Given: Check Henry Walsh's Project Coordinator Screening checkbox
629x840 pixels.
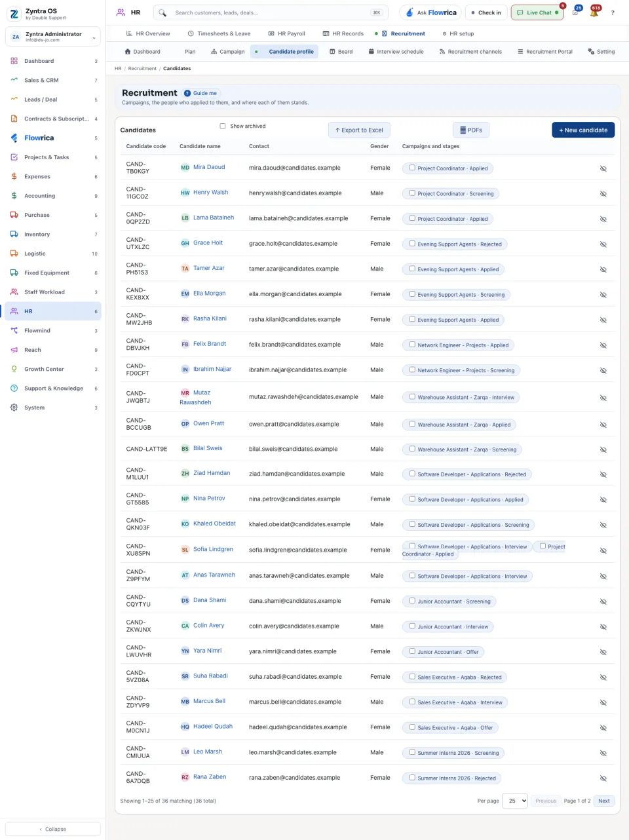Looking at the screenshot, I should point(412,193).
